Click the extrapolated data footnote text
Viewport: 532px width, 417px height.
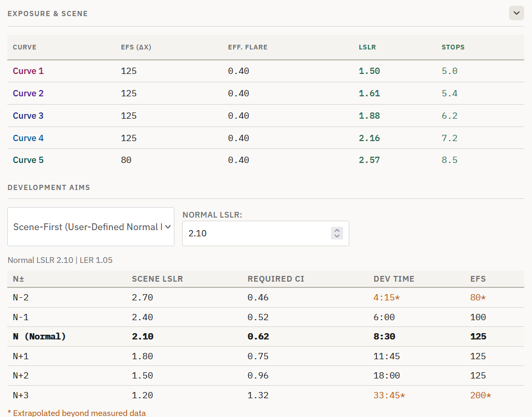77,413
